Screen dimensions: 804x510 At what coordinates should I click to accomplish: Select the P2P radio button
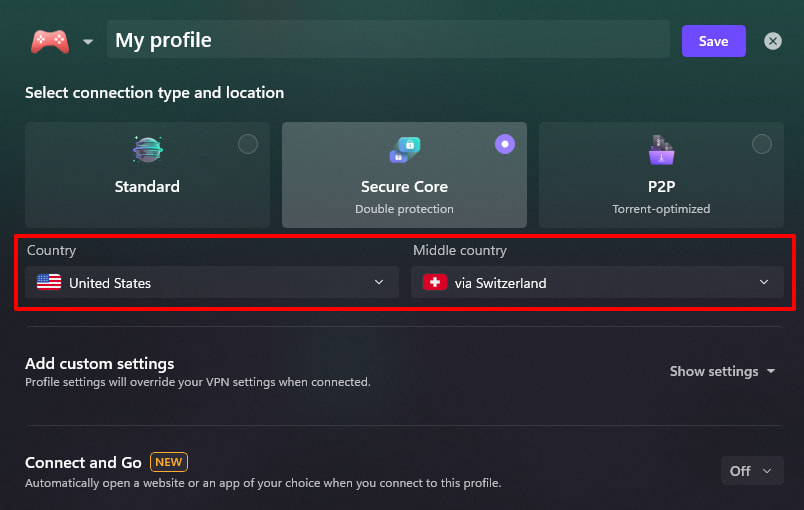pos(761,144)
